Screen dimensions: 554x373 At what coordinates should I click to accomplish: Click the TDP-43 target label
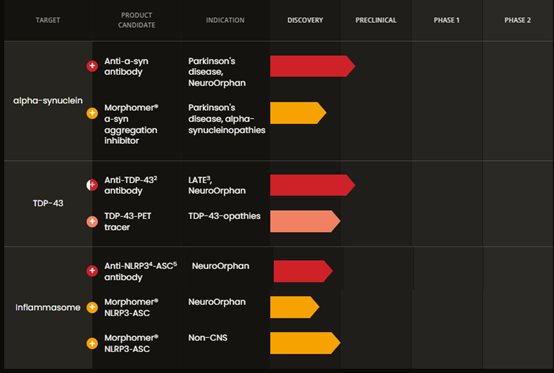point(48,203)
